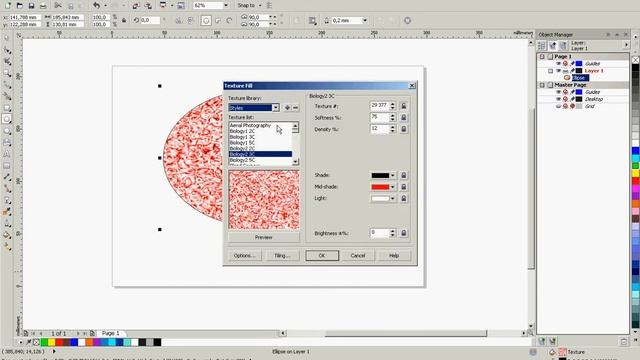Select the Text tool in toolbox
640x360 pixels.
coord(7,154)
